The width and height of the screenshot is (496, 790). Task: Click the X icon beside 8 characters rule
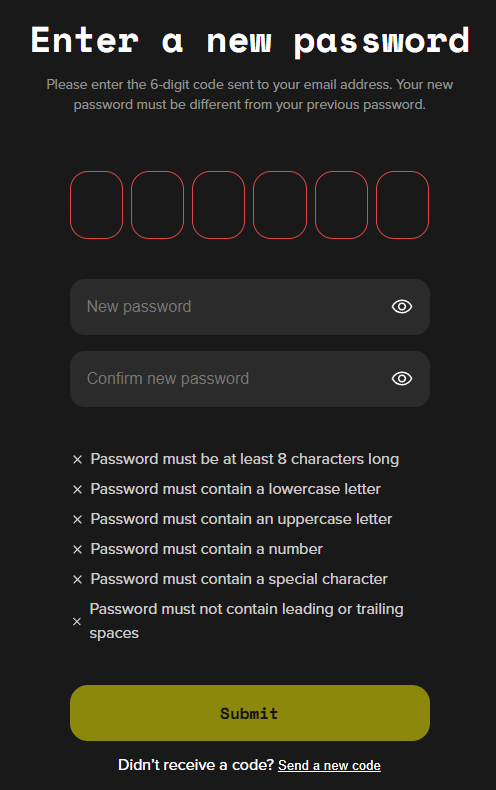[77, 459]
